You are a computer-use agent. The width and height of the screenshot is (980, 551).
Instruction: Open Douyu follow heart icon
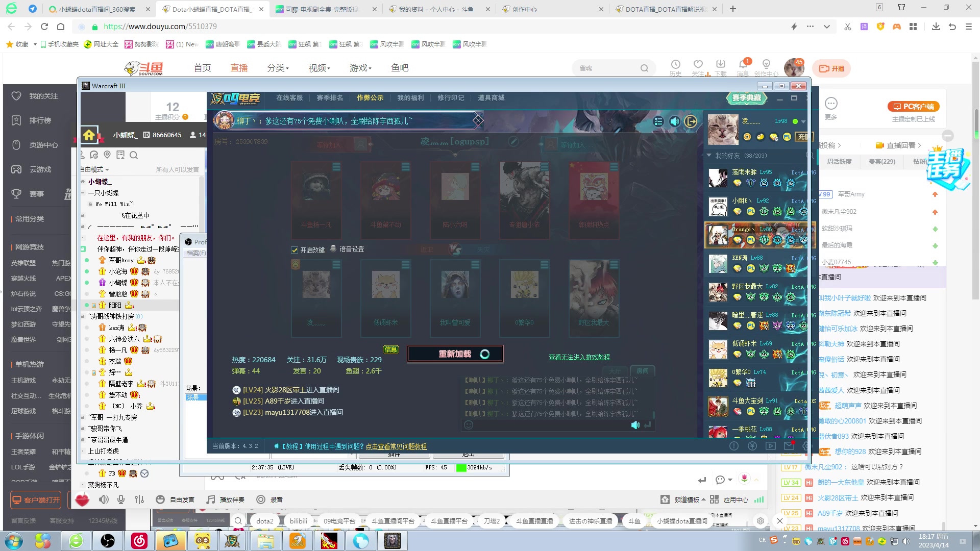click(x=698, y=64)
